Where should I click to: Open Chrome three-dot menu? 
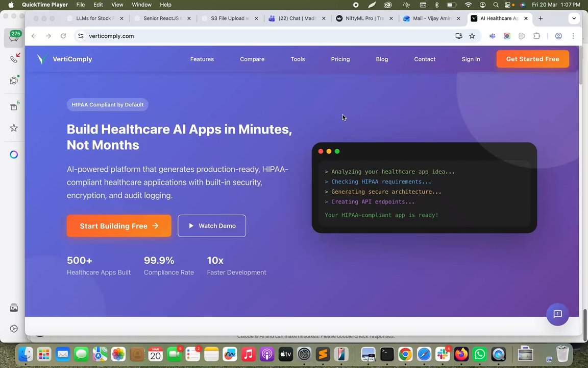tap(573, 36)
